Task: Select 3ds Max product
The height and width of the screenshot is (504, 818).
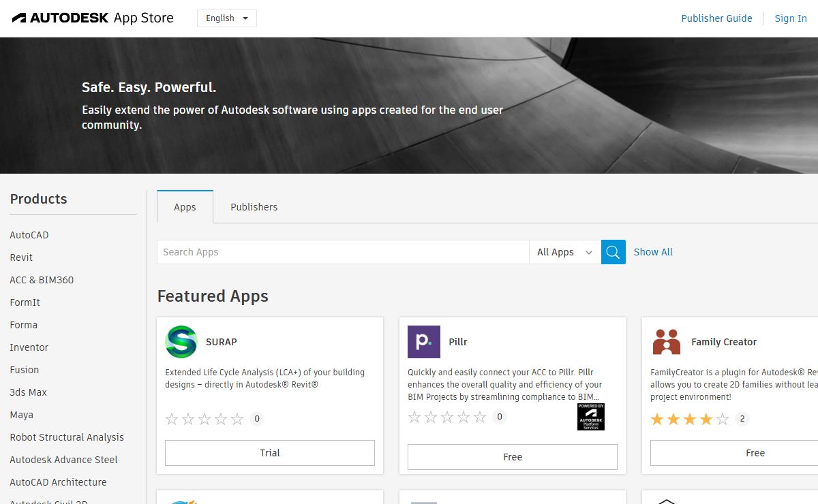Action: pos(28,392)
